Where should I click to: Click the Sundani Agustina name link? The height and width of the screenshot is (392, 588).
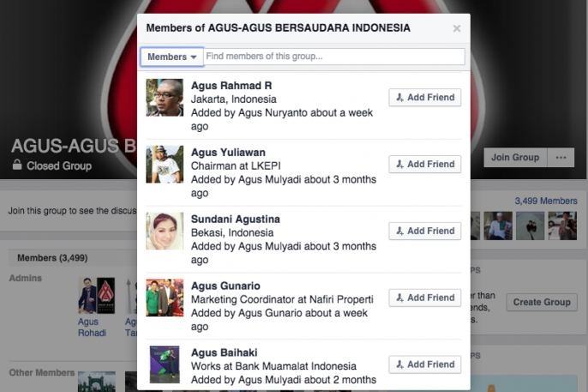point(236,219)
